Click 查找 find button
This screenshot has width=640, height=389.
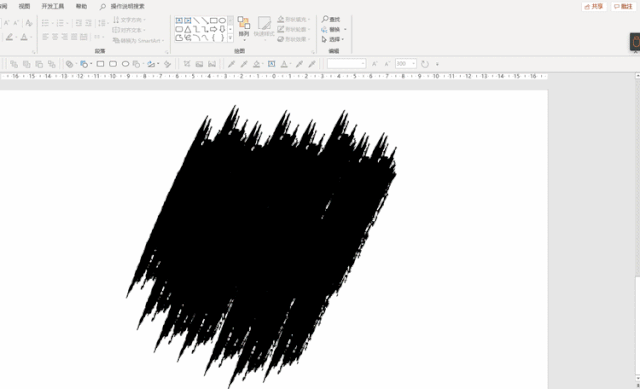[331, 19]
